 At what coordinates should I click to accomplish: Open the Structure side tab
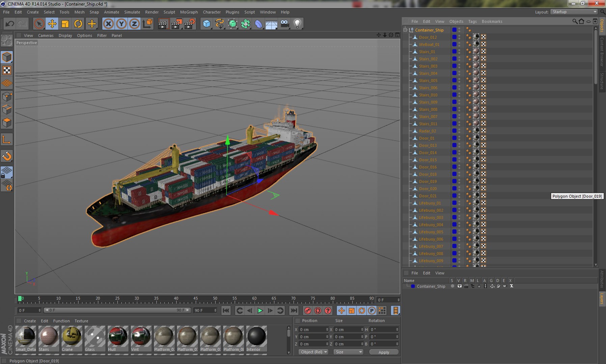click(x=602, y=81)
